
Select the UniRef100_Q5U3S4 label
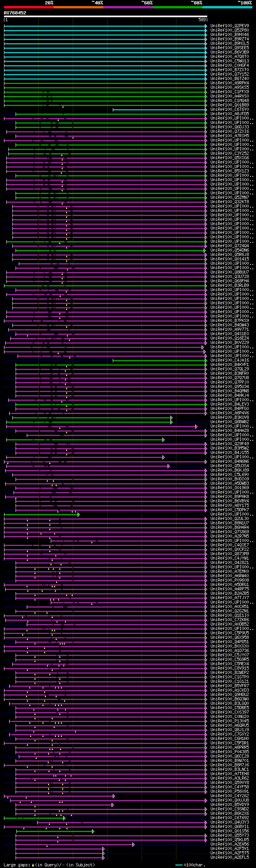coord(230,466)
